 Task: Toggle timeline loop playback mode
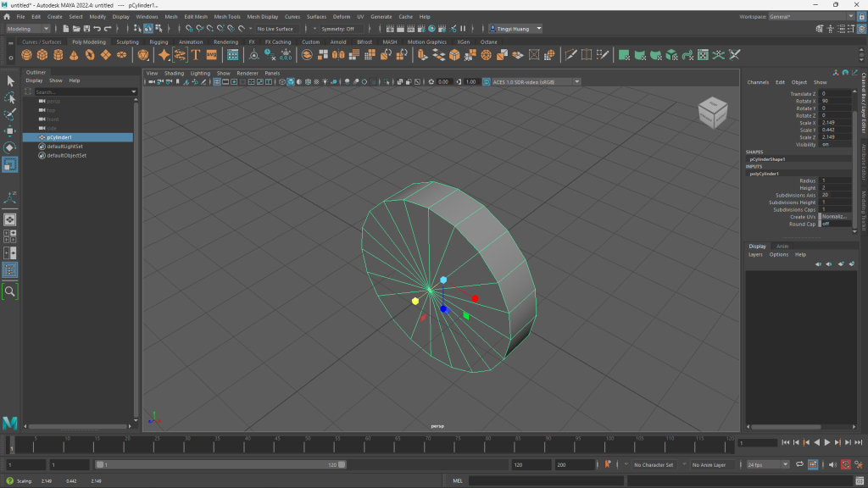coord(799,465)
